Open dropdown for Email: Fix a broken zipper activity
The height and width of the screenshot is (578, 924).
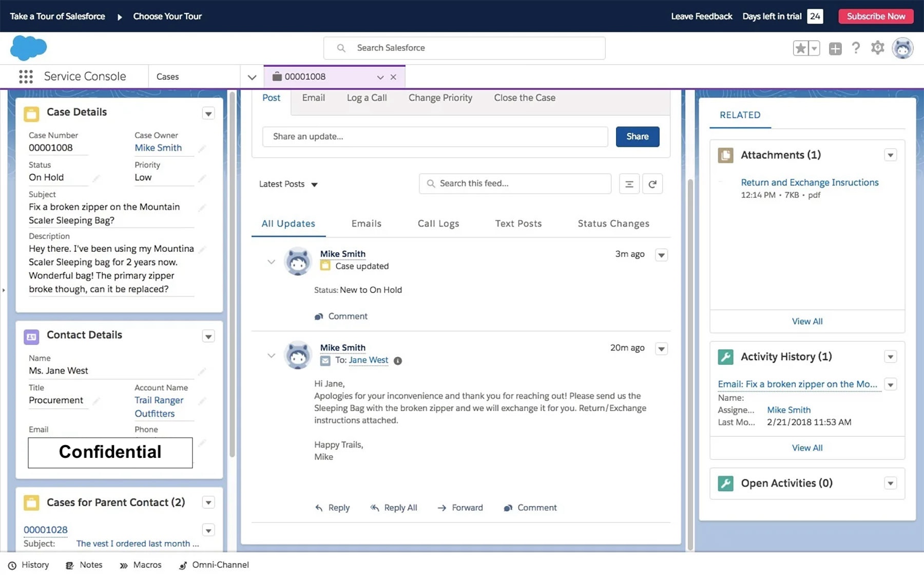pos(891,384)
